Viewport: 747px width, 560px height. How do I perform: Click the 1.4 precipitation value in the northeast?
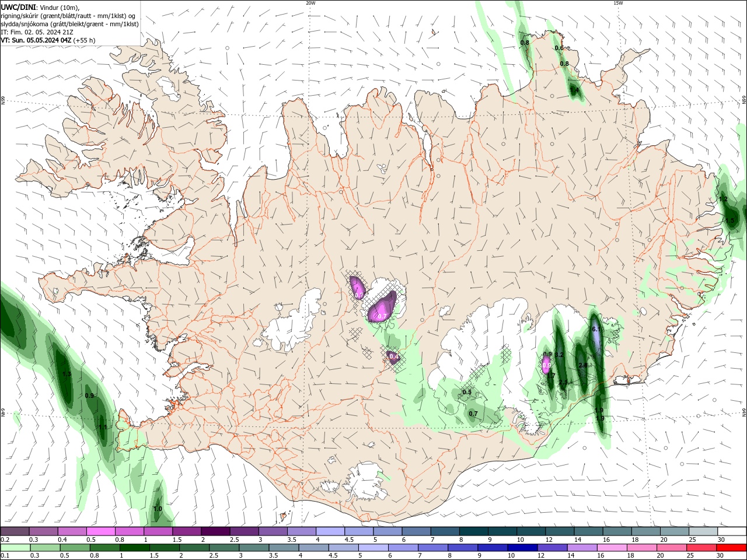(574, 90)
